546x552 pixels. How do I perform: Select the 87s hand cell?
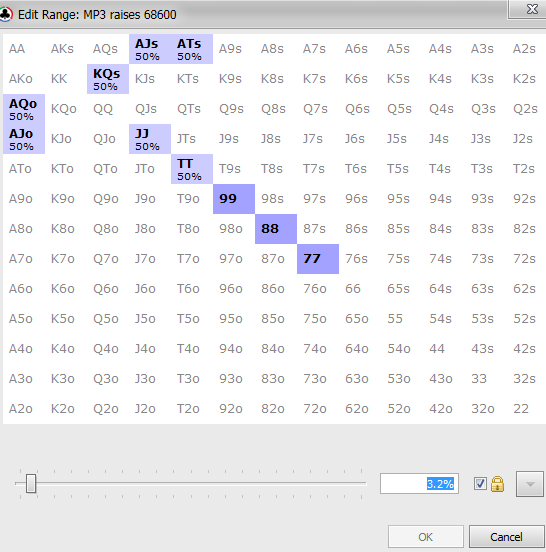coord(318,229)
